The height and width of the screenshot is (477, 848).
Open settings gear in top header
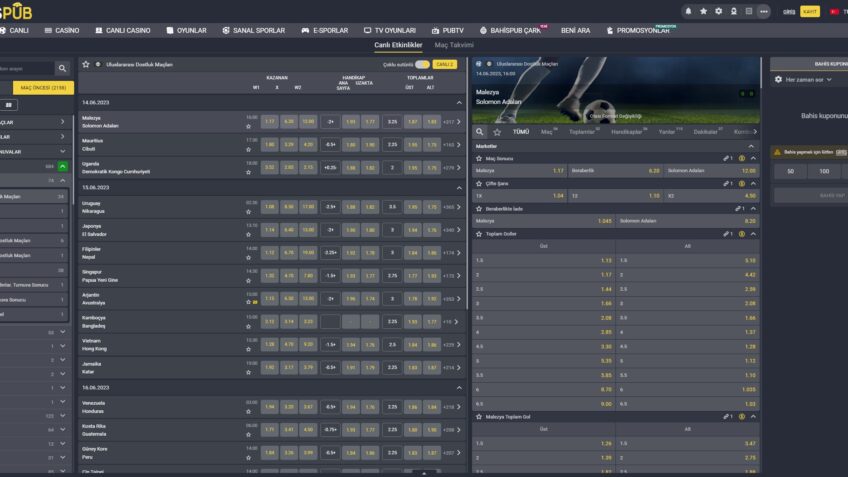(x=718, y=11)
